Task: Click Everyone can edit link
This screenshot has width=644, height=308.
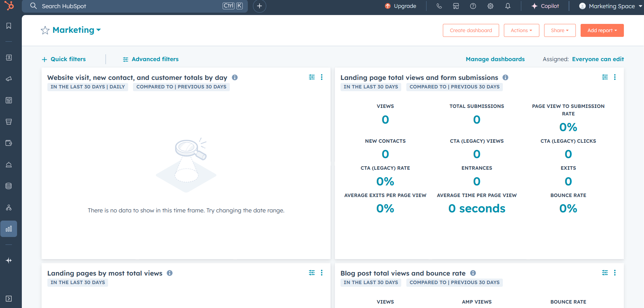Action: (x=598, y=59)
